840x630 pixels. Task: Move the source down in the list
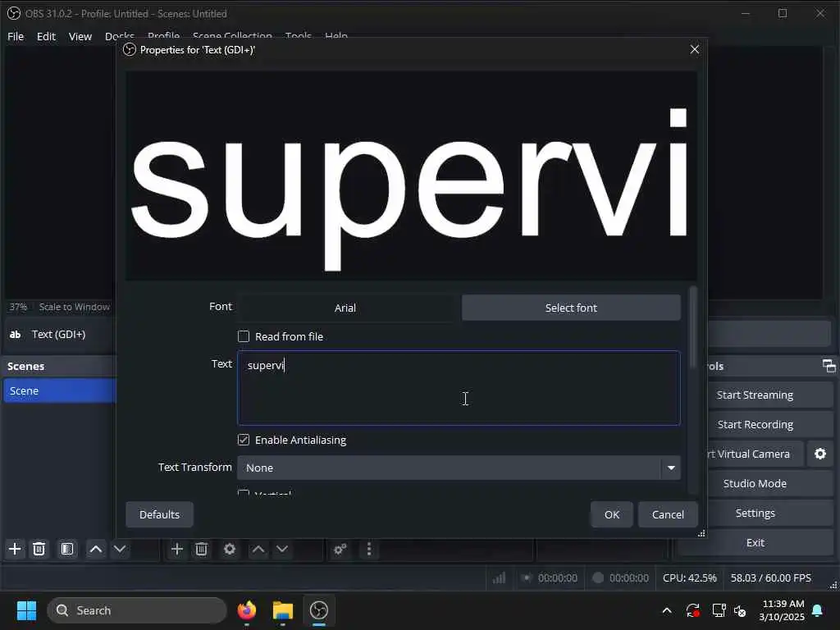click(x=282, y=549)
